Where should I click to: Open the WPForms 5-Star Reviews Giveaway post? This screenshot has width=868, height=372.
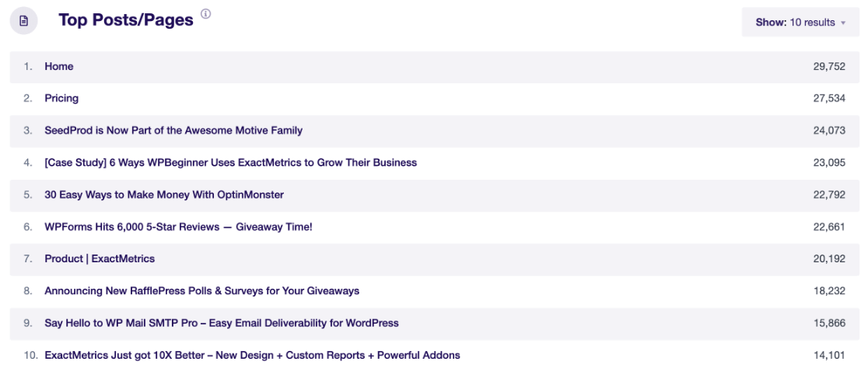(x=178, y=226)
